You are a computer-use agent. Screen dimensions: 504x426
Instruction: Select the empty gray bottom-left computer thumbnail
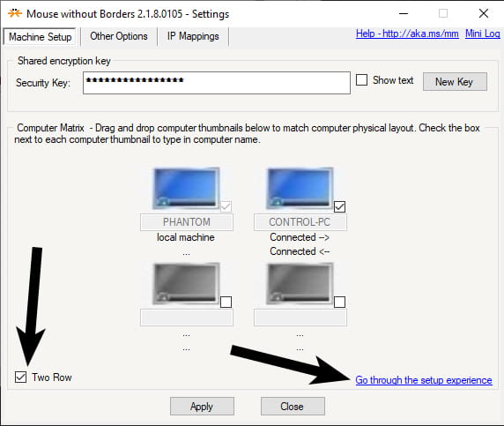click(186, 283)
